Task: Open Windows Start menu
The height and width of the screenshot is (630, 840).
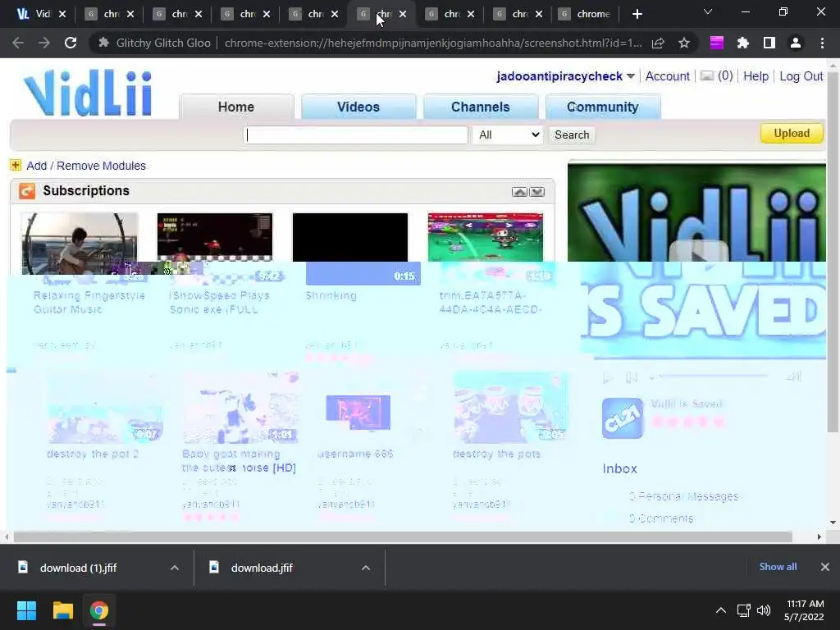Action: 26,610
